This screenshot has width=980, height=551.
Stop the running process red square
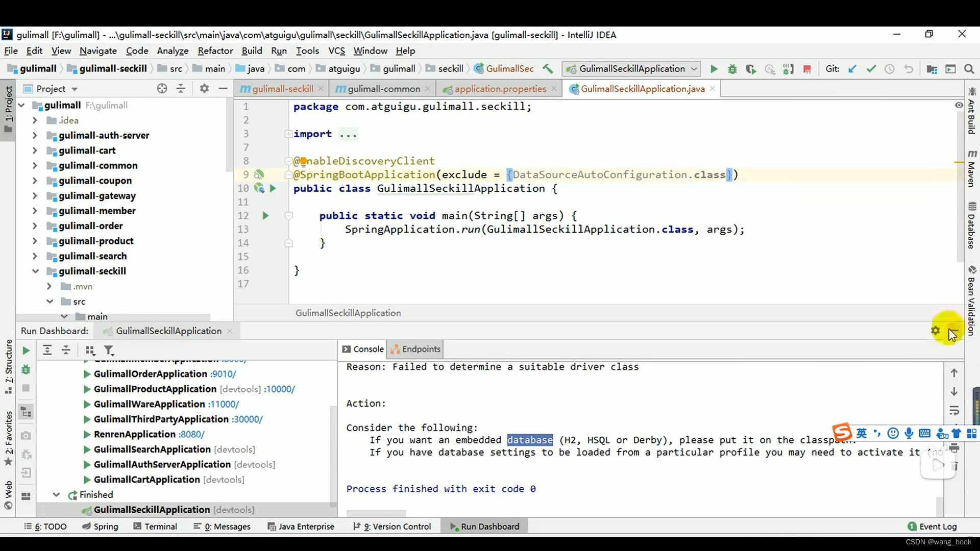tap(807, 69)
